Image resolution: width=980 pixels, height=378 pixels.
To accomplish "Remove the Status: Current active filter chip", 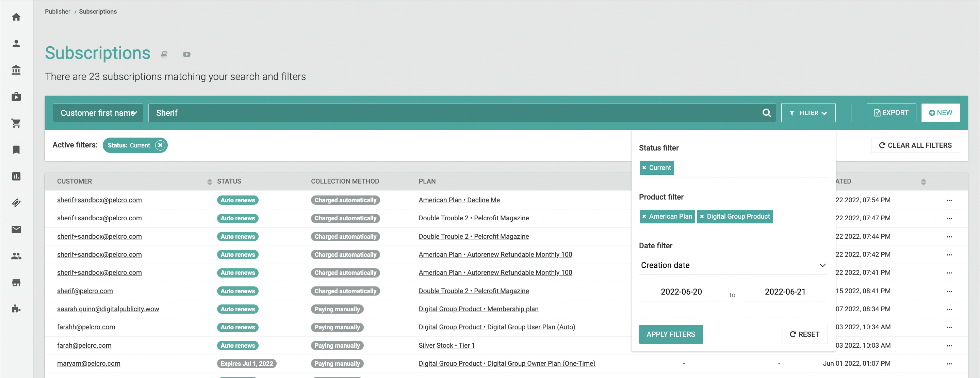I will pos(160,145).
